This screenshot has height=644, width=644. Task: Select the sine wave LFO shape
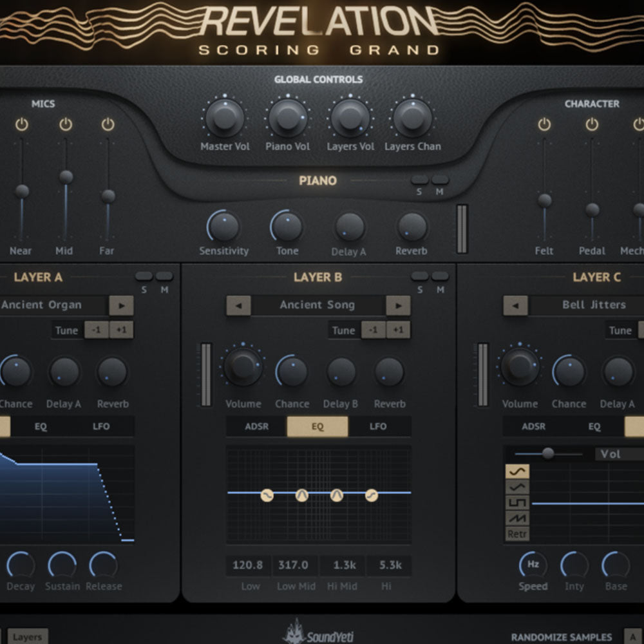(x=518, y=471)
